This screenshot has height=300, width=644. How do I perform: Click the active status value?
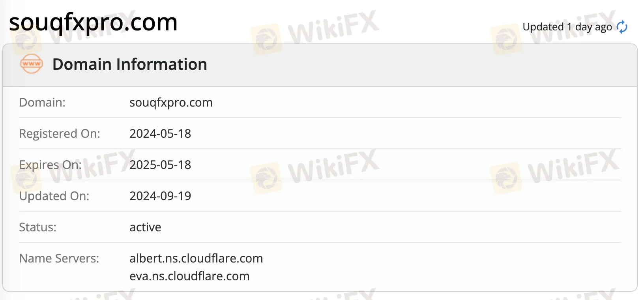(145, 227)
